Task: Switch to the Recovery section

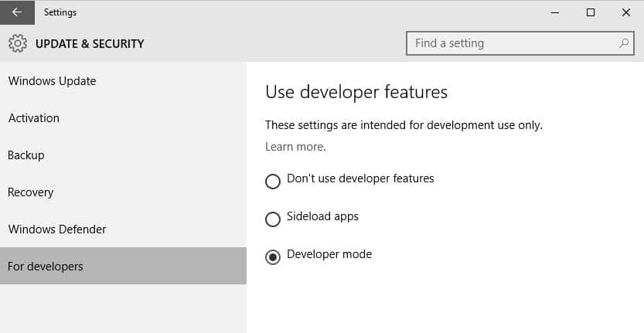Action: point(30,192)
